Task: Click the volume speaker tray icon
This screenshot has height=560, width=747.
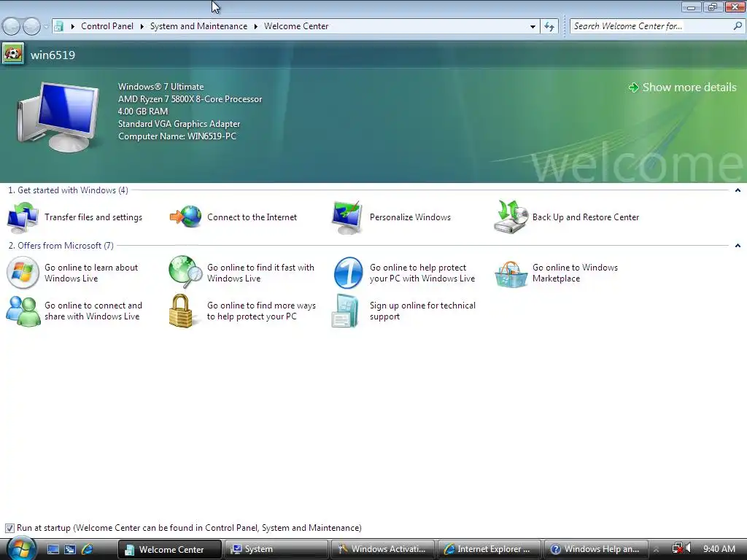Action: [688, 548]
